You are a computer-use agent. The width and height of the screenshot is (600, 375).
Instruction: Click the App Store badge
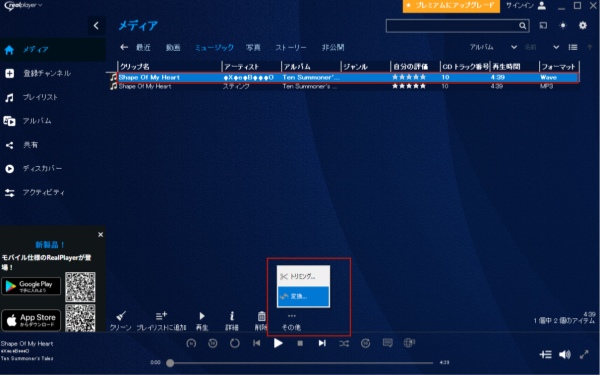31,320
